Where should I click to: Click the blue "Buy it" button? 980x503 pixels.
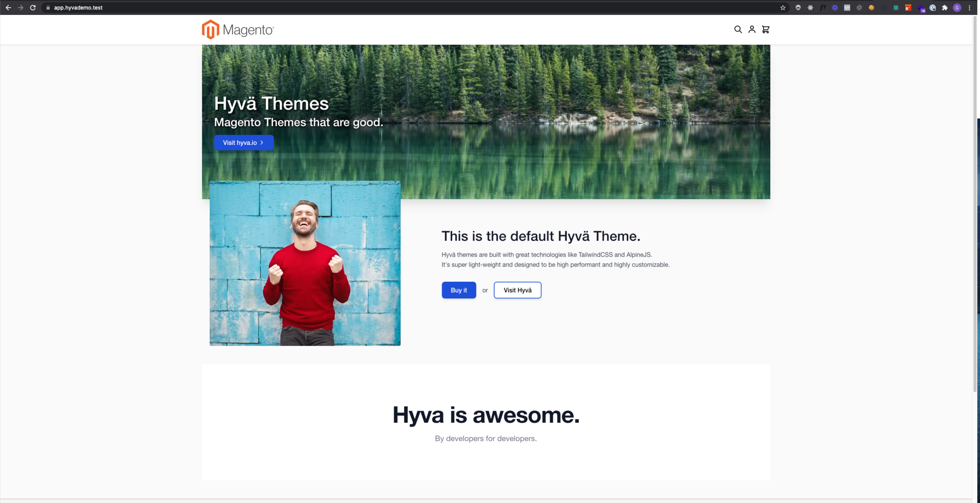(x=458, y=290)
